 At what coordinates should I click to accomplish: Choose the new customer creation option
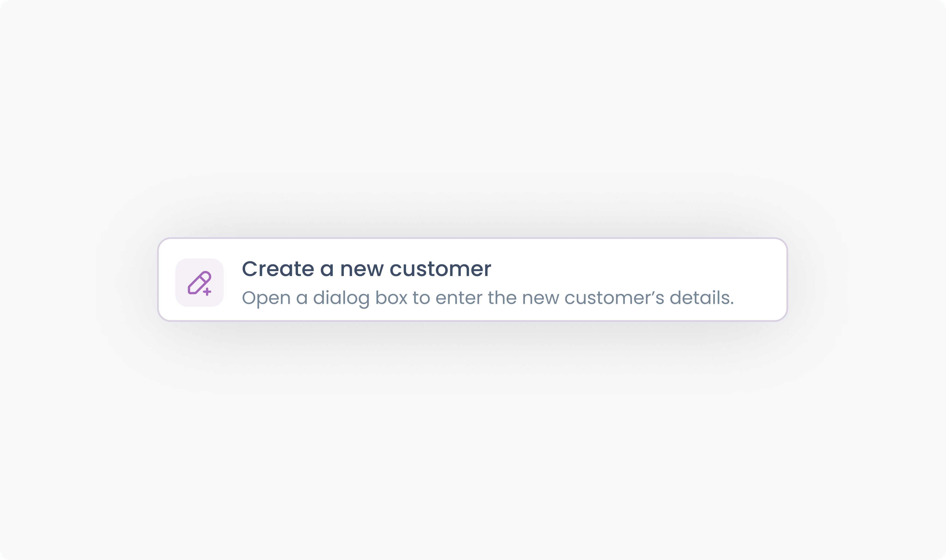tap(473, 280)
